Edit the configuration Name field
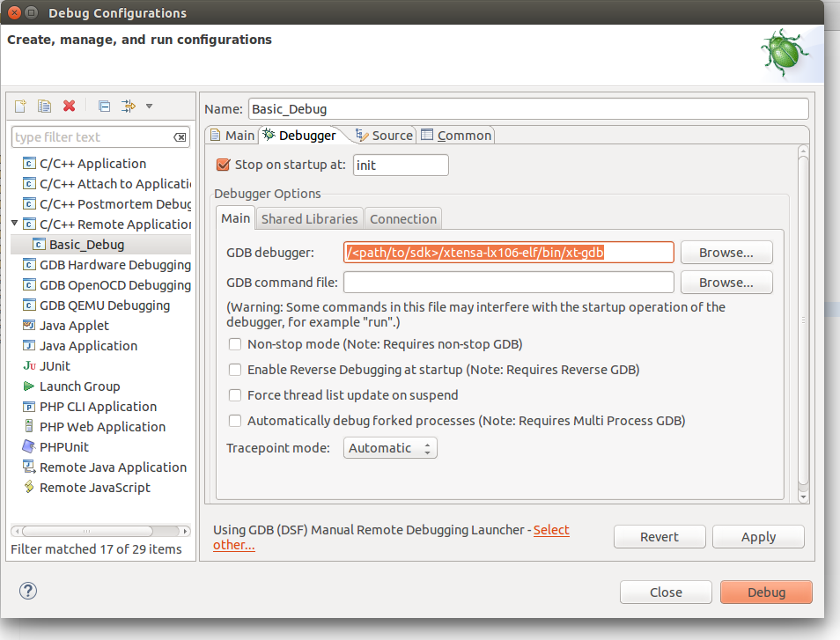Viewport: 840px width, 640px height. click(x=528, y=108)
